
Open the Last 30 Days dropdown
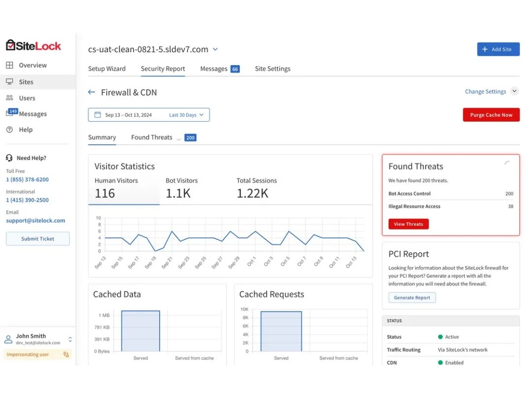point(186,115)
